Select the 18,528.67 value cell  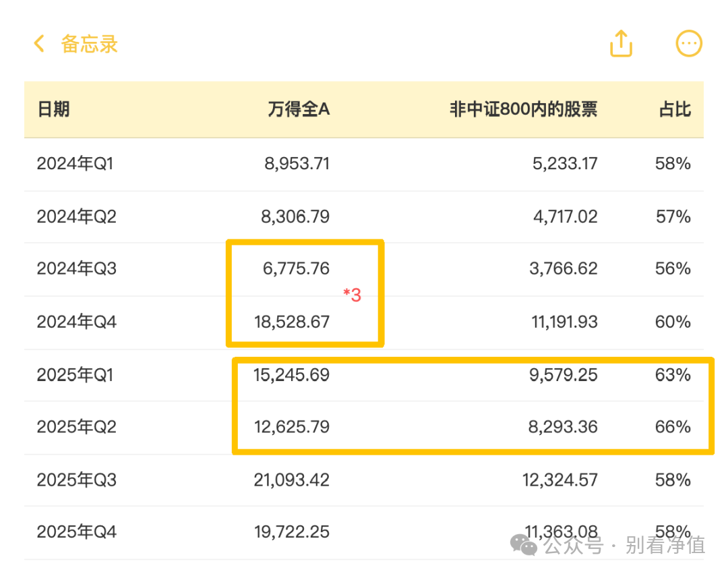click(291, 322)
